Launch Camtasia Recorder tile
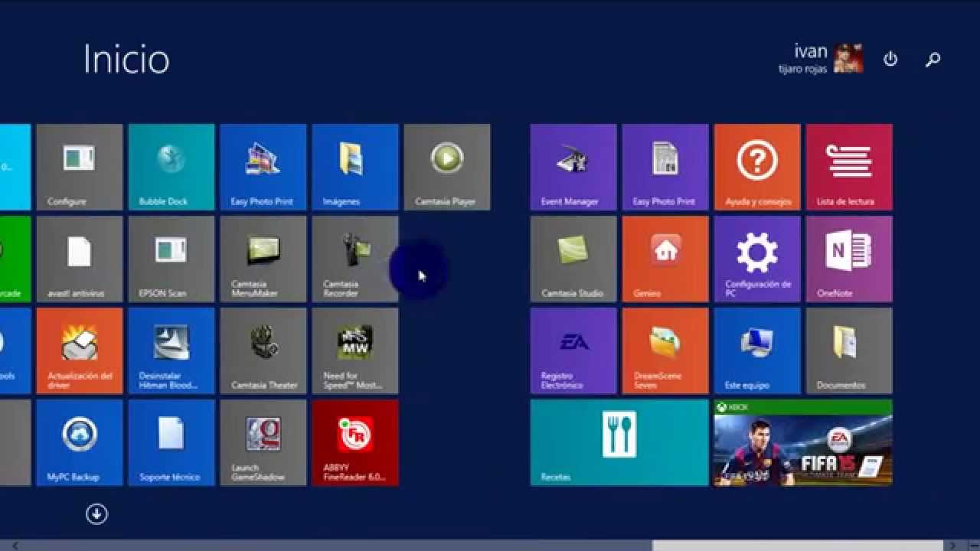 point(355,259)
